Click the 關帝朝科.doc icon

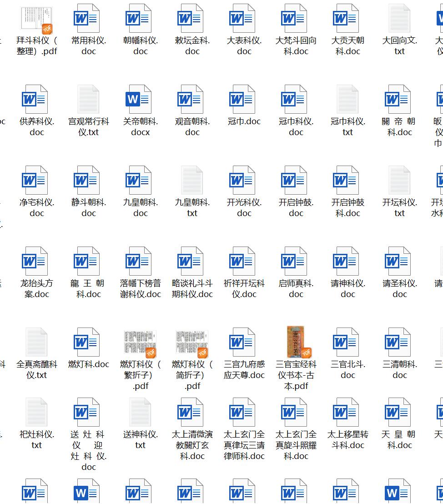(x=398, y=99)
